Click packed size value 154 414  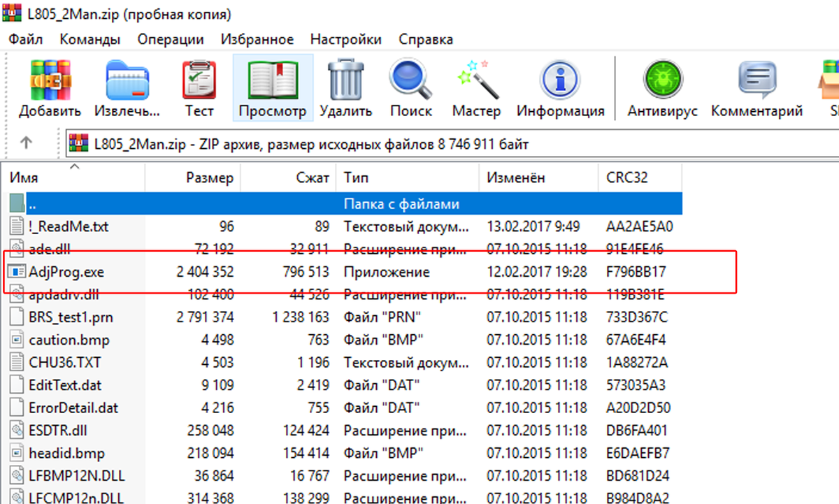[x=306, y=453]
